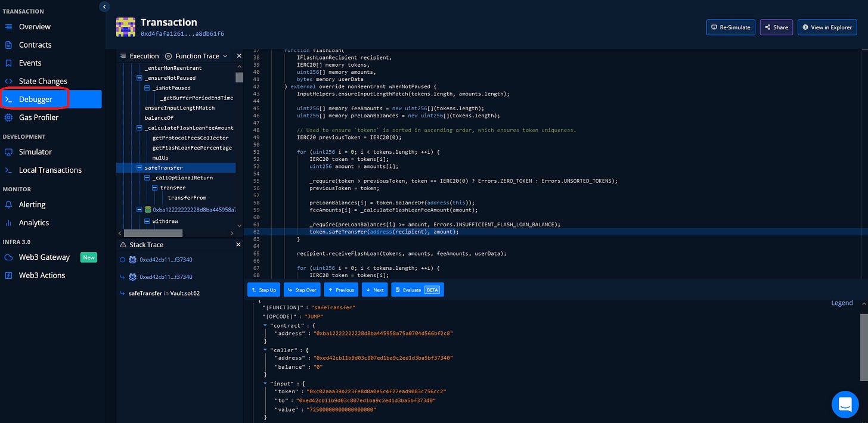Image resolution: width=868 pixels, height=423 pixels.
Task: Click the Re-Simulate button
Action: [x=731, y=27]
